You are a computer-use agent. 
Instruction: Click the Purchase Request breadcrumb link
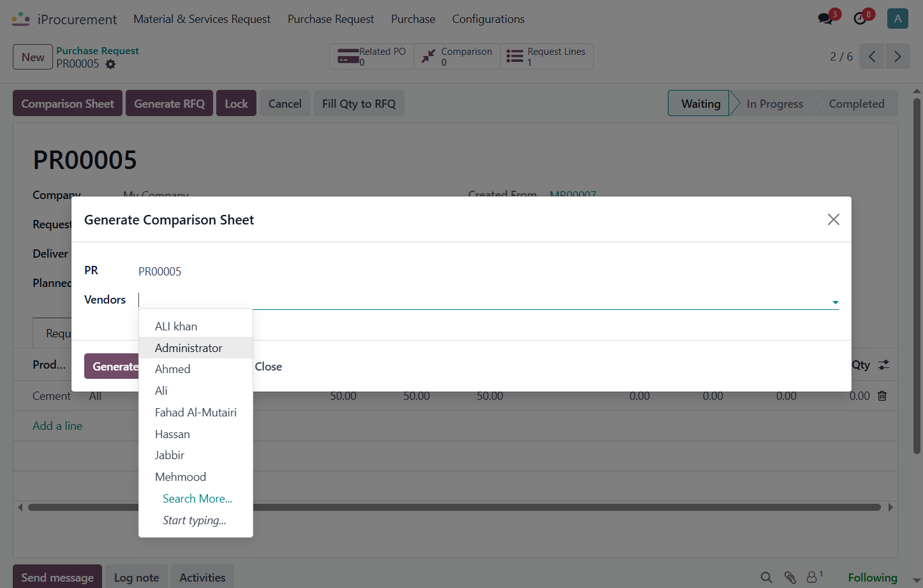point(97,50)
